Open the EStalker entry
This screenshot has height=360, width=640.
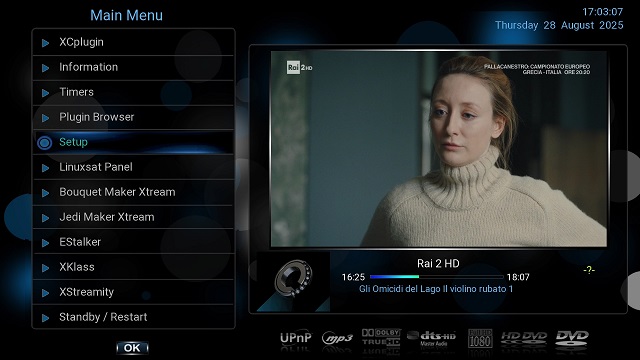click(x=133, y=242)
